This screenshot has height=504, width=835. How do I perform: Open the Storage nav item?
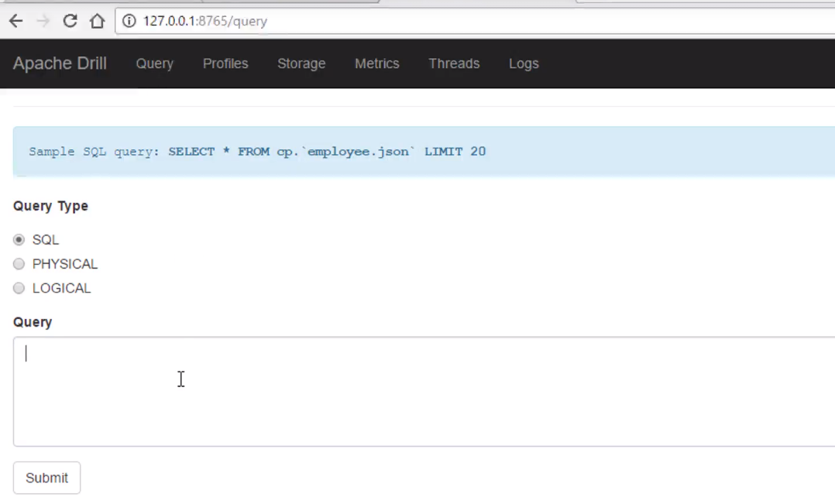click(x=301, y=63)
